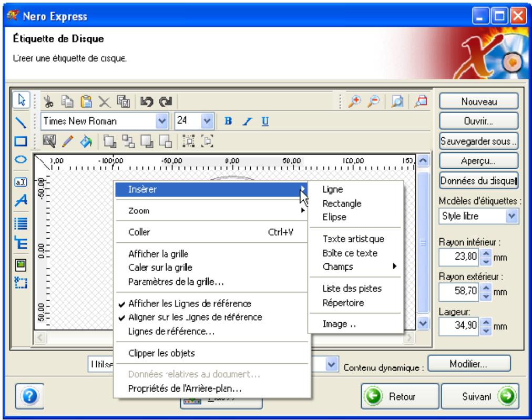Viewport: 532px width, 420px height.
Task: Choose Coller from context menu
Action: click(212, 232)
